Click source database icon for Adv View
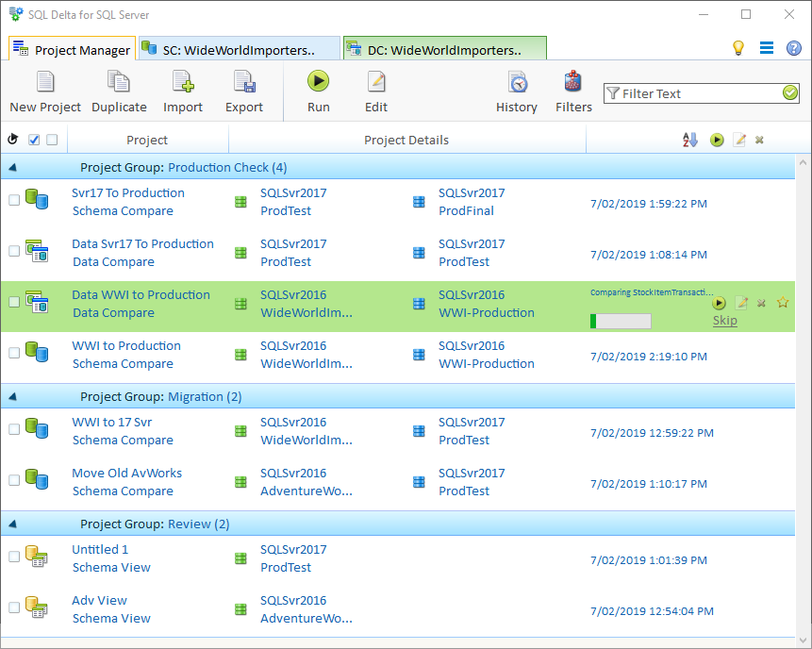Viewport: 812px width, 649px height. coord(240,609)
